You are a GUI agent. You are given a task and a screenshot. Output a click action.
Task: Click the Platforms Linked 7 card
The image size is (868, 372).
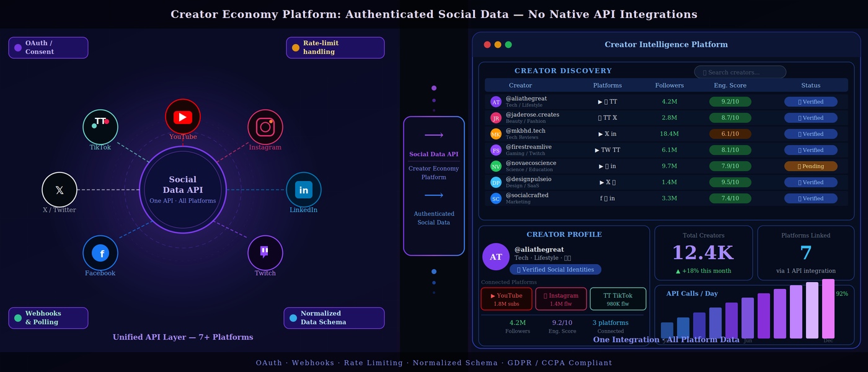[x=806, y=253]
